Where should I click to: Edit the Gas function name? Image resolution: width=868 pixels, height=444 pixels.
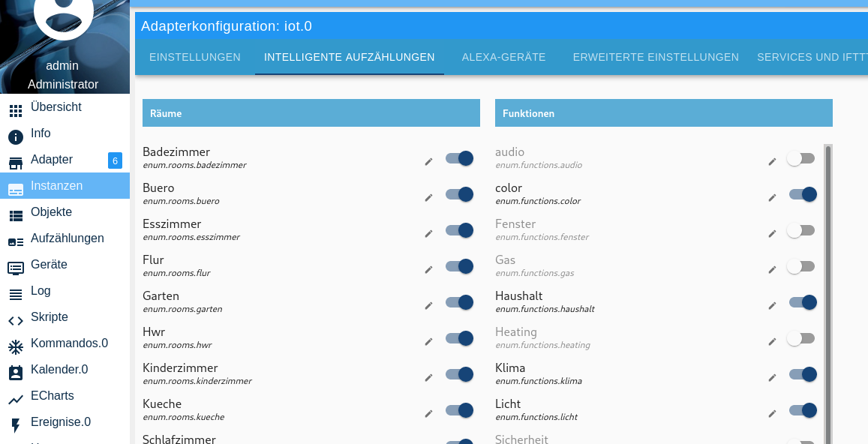pos(772,269)
